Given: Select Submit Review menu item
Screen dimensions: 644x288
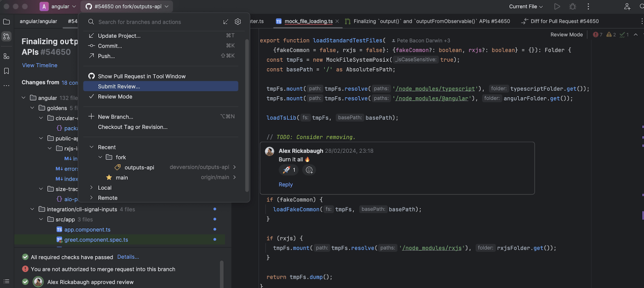Looking at the screenshot, I should click(119, 86).
